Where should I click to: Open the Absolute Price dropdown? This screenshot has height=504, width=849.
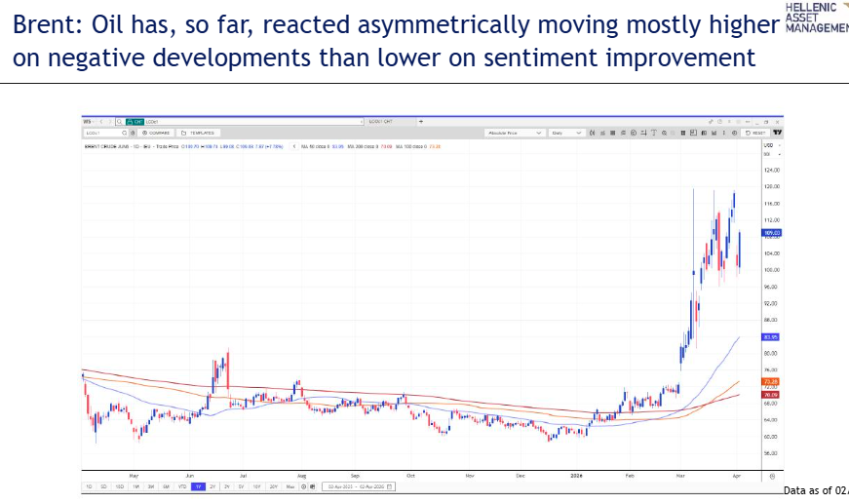[514, 133]
